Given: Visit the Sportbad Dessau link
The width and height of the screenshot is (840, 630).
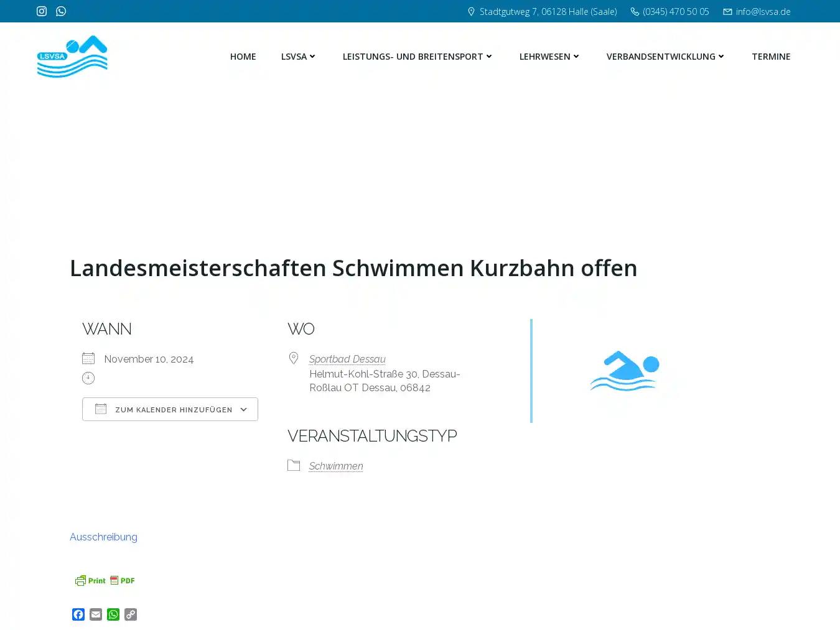Looking at the screenshot, I should coord(347,359).
